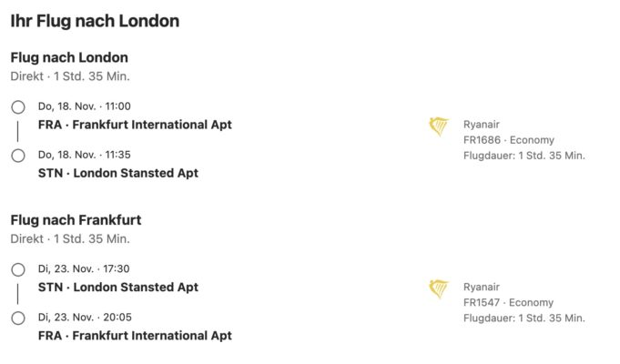Click the 'Ihr Flug nach London' page heading

pos(95,21)
